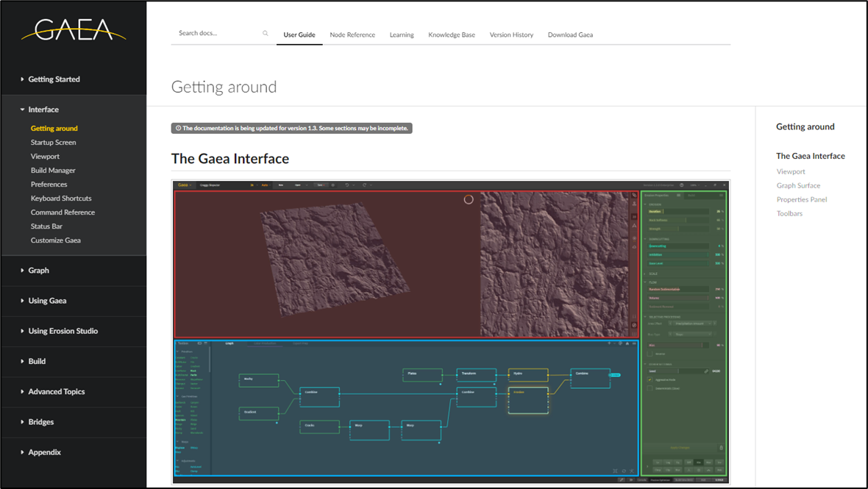Adjust the Strength slider in the screenshot

[678, 229]
